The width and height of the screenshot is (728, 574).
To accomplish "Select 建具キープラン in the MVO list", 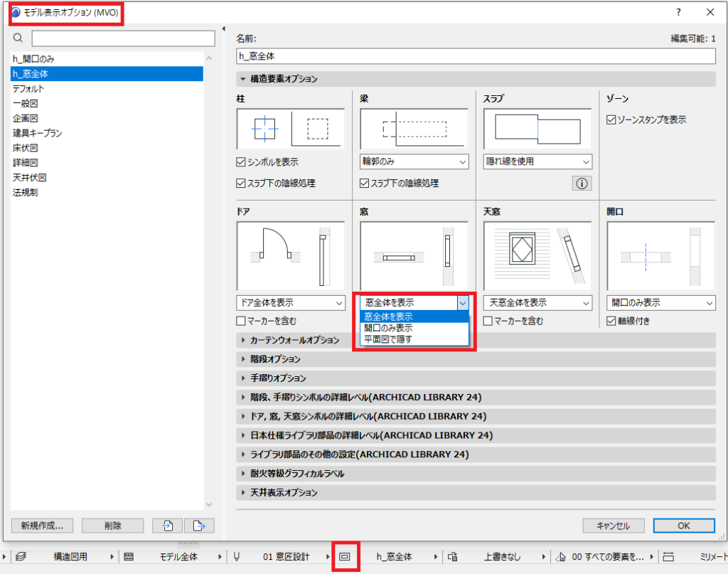I will 107,133.
